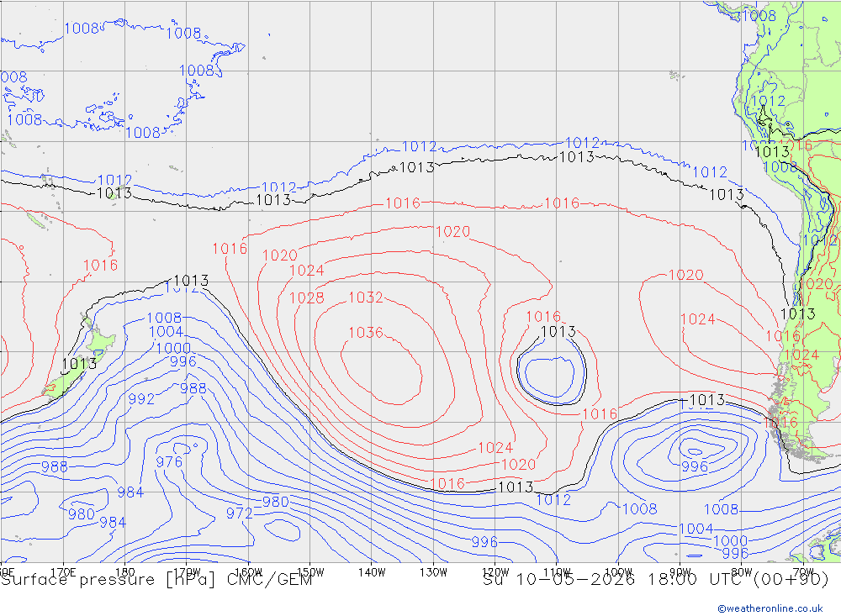The image size is (841, 616).
Task: Click the 1032 isobar label
Action: pyautogui.click(x=366, y=297)
